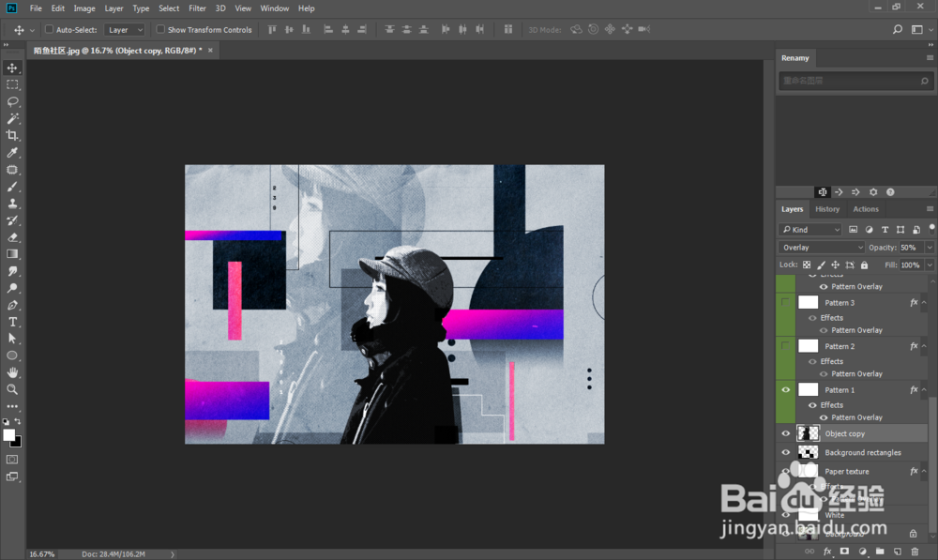Collapse Paper texture layer effects
Screen dimensions: 938x560
[x=924, y=472]
